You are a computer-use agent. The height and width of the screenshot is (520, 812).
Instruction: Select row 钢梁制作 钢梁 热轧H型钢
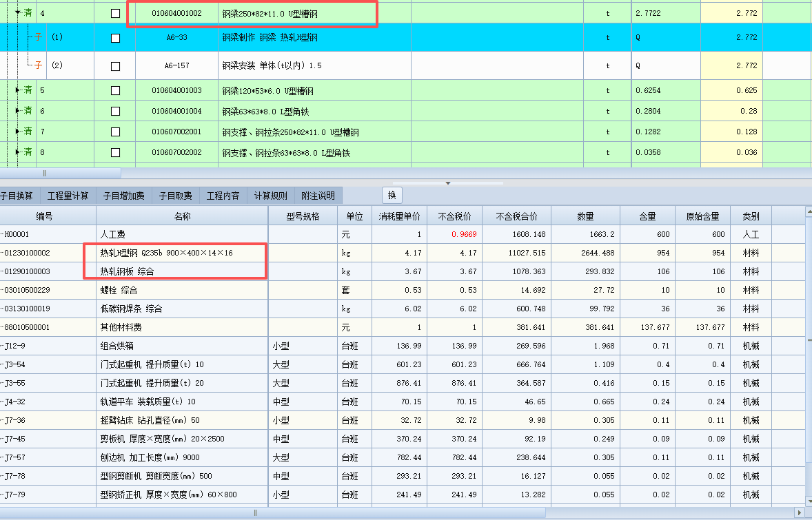(406, 38)
